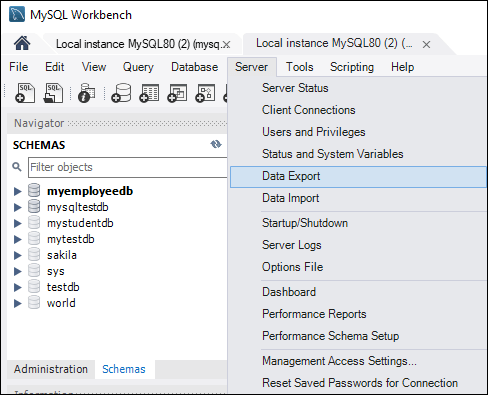Click the mystudentdb database icon
Image resolution: width=488 pixels, height=395 pixels.
[34, 222]
